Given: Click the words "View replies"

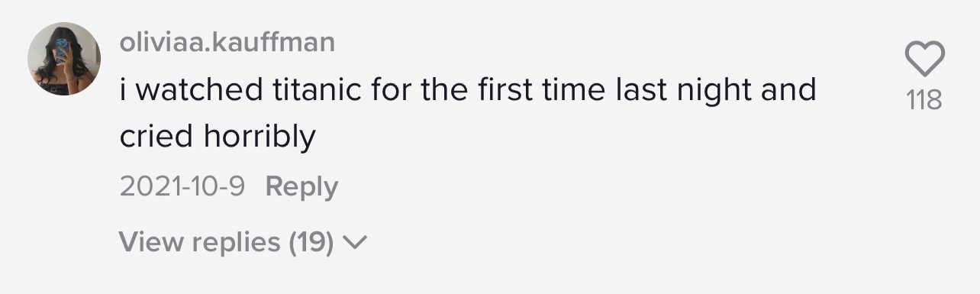Looking at the screenshot, I should (200, 243).
